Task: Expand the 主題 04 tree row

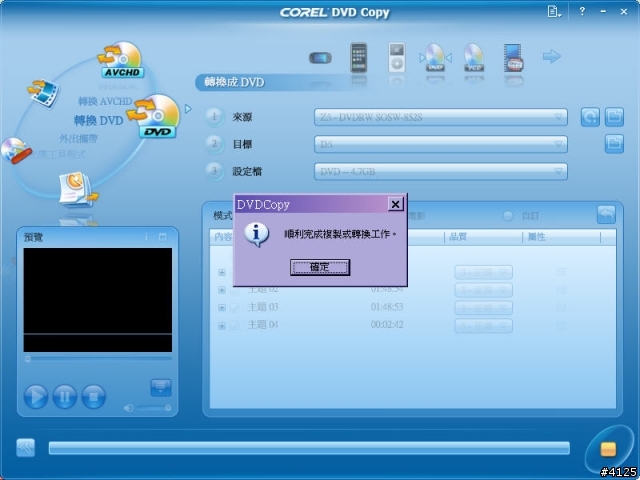Action: click(x=222, y=326)
